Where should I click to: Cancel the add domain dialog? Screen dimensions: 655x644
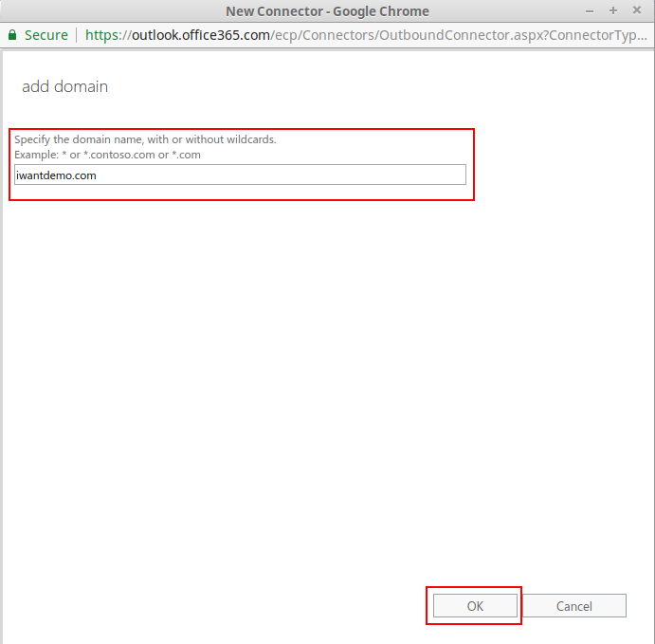point(573,606)
